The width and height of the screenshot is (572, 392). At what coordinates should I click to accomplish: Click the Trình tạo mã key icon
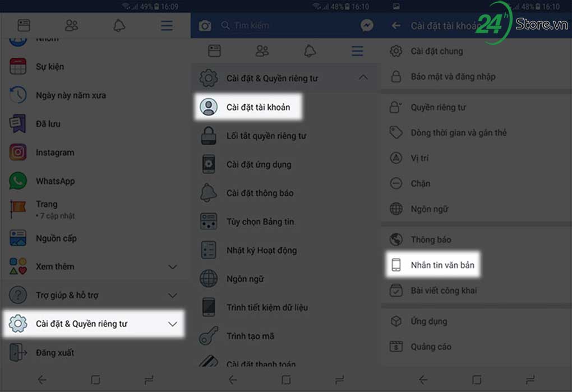(x=209, y=336)
